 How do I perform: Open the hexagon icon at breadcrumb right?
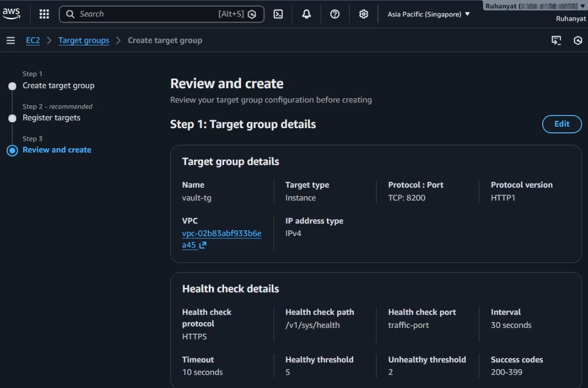578,41
